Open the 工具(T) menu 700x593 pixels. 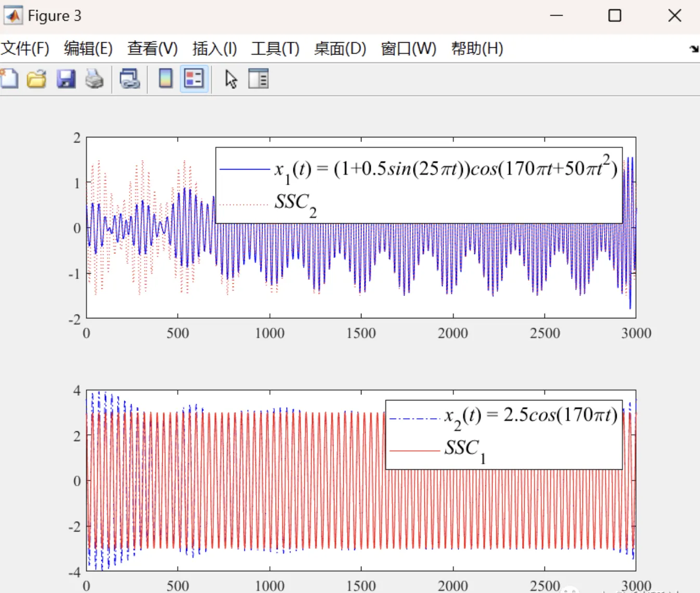(276, 49)
